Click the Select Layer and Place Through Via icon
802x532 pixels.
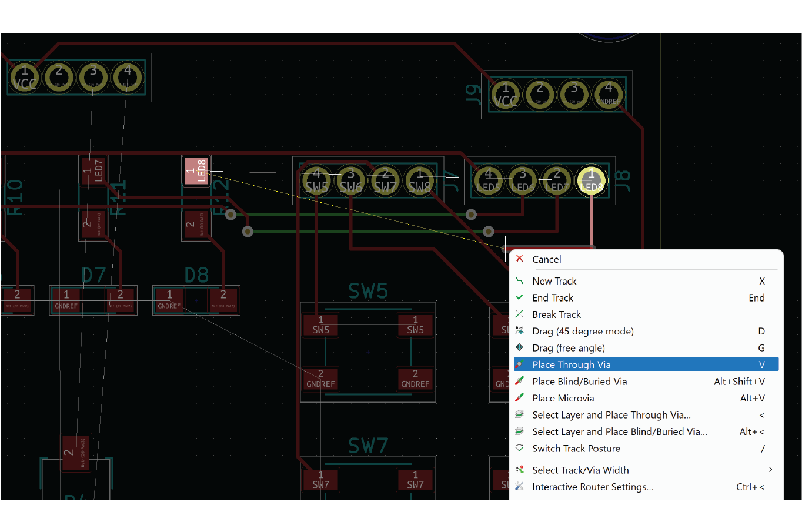click(519, 415)
